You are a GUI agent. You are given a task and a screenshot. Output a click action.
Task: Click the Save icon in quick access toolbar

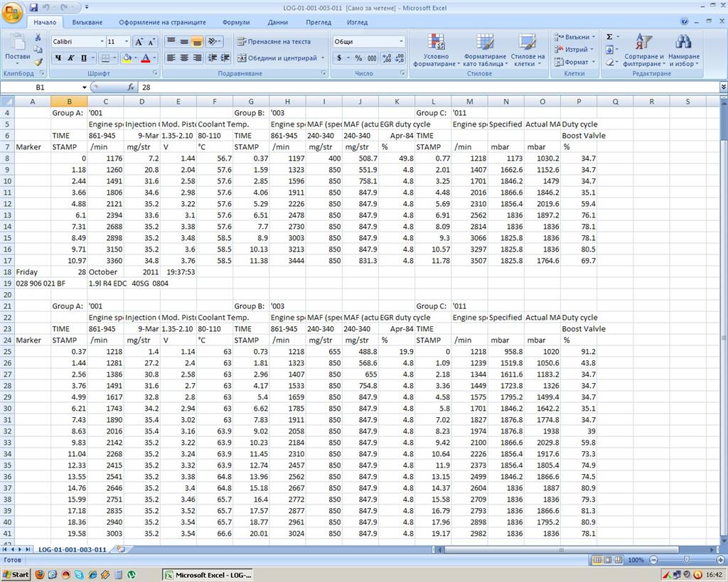point(34,7)
